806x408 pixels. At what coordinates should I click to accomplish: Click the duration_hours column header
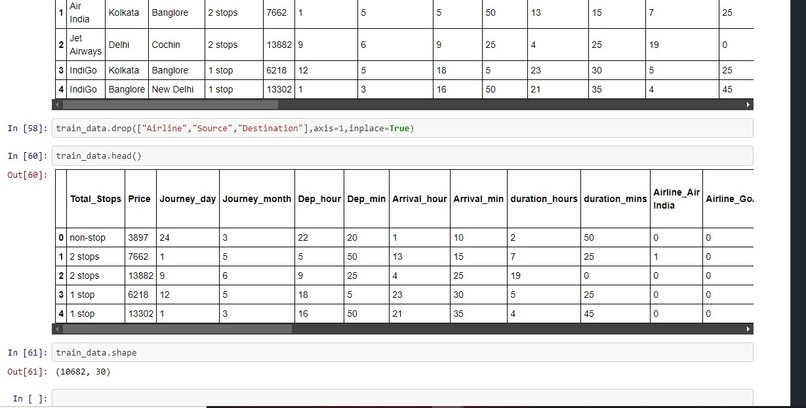[544, 199]
